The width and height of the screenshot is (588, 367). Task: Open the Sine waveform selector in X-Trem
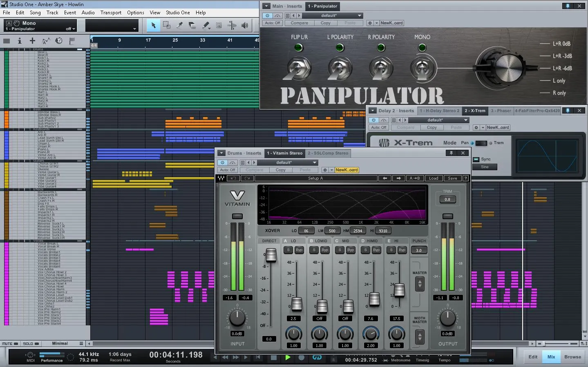[485, 167]
